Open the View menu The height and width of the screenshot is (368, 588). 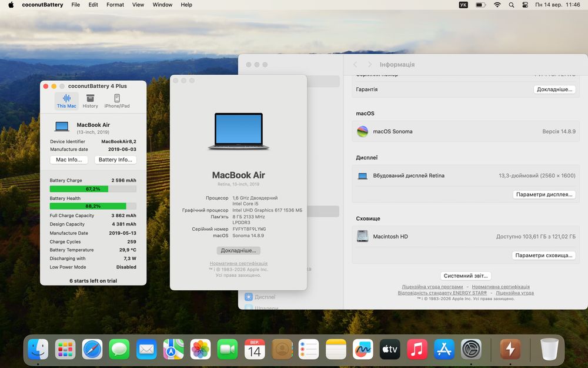click(138, 5)
